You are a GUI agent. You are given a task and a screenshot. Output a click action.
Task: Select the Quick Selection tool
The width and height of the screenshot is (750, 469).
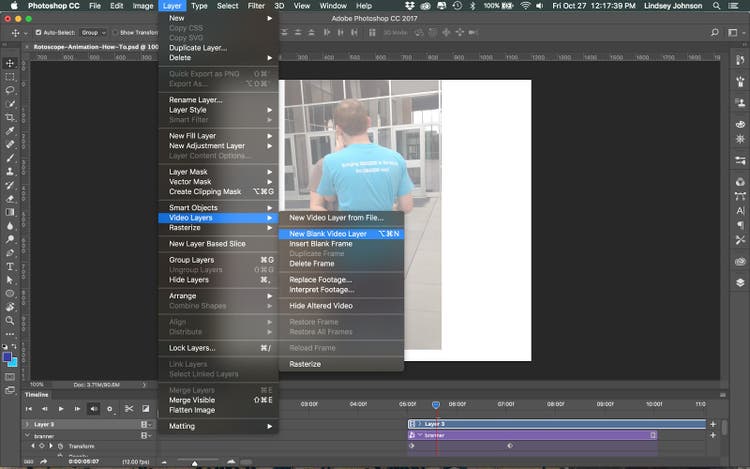(x=10, y=104)
